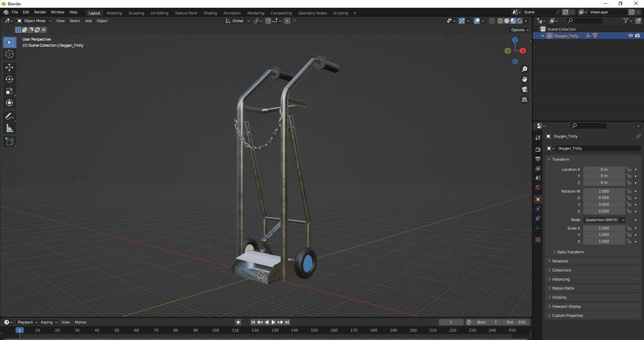
Task: Open the Object Constraints properties tab
Action: 538,218
